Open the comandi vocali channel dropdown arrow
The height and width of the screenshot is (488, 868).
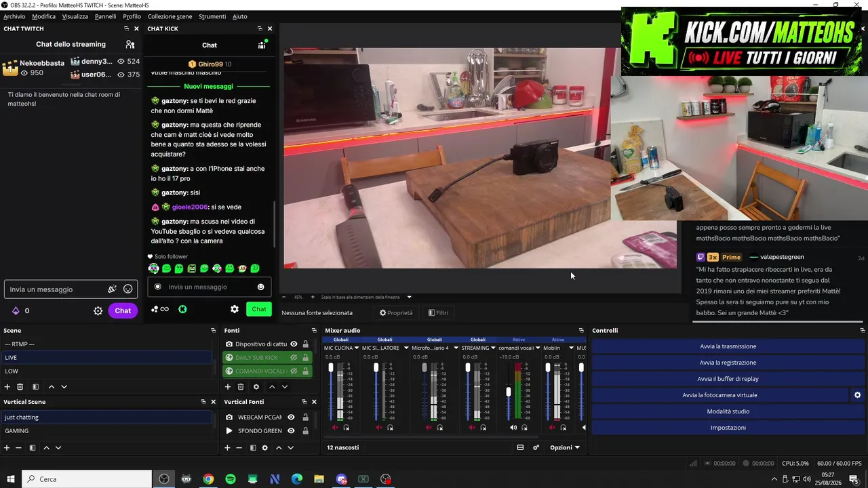(x=538, y=348)
